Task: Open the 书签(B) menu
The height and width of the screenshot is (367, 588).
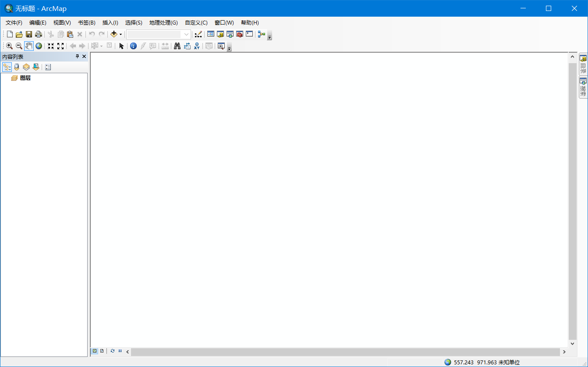Action: [x=86, y=22]
